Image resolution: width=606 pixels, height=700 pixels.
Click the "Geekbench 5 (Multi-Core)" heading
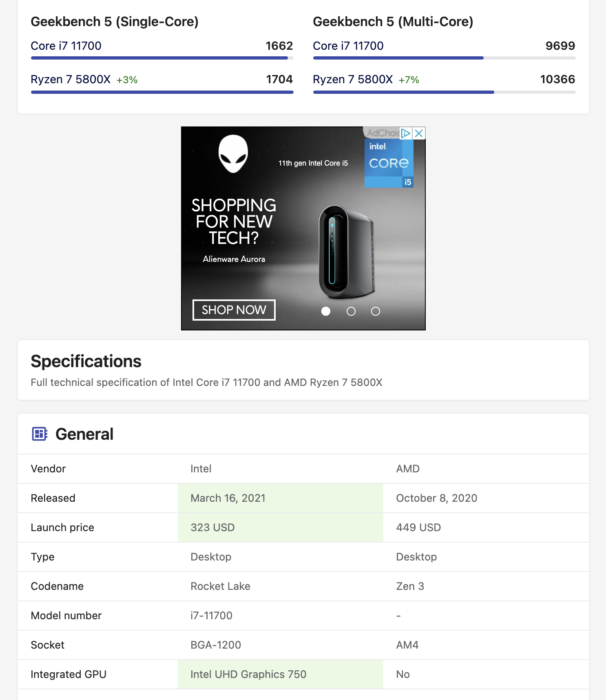coord(393,22)
